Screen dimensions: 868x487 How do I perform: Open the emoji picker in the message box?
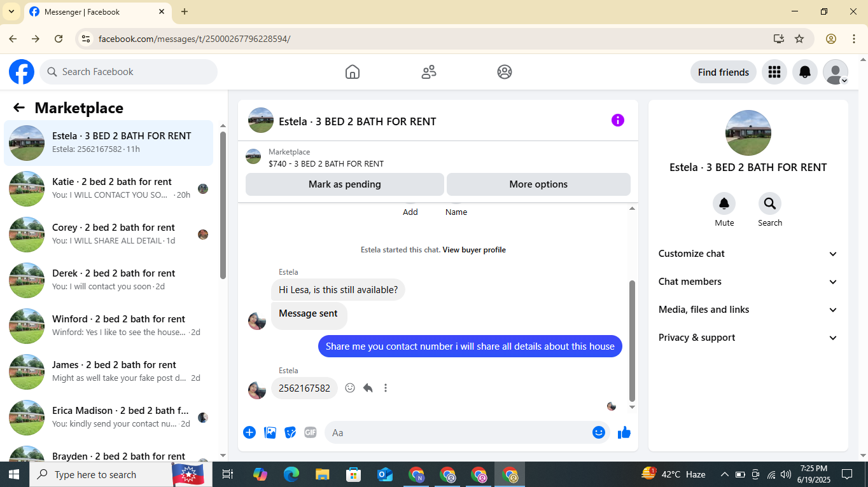point(599,432)
